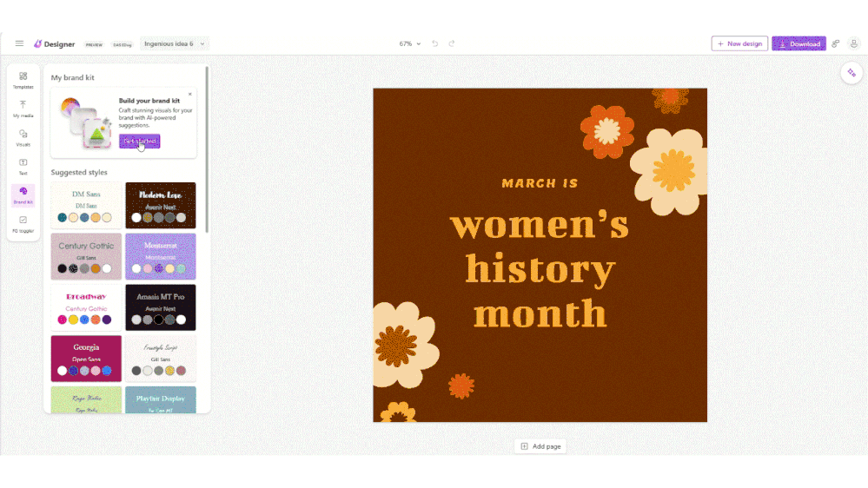The width and height of the screenshot is (868, 488).
Task: Select the 'women's' heading on canvas
Action: tap(540, 225)
